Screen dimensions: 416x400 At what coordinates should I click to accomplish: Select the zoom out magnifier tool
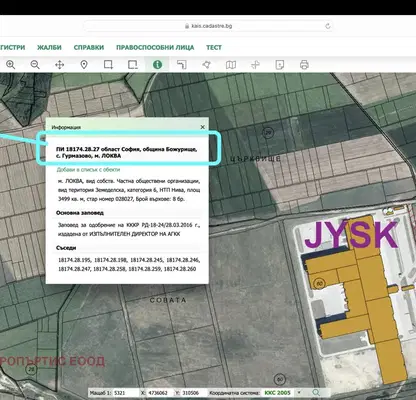click(x=35, y=65)
